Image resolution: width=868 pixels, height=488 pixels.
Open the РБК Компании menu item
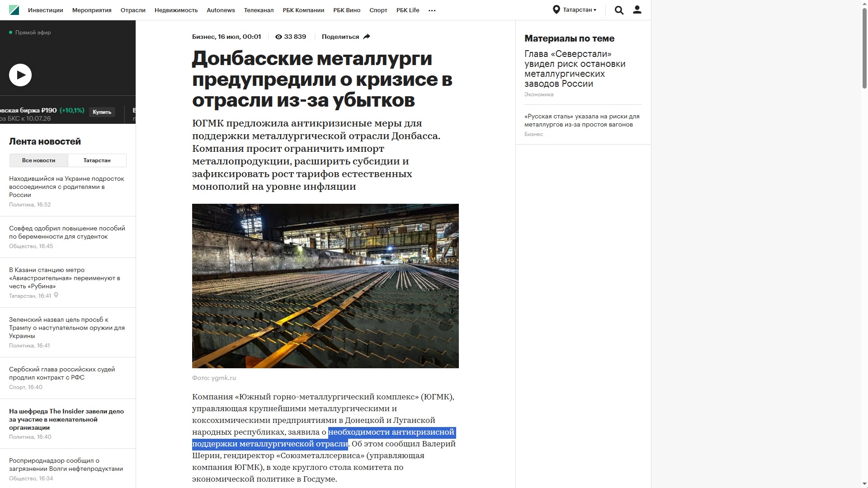[303, 10]
